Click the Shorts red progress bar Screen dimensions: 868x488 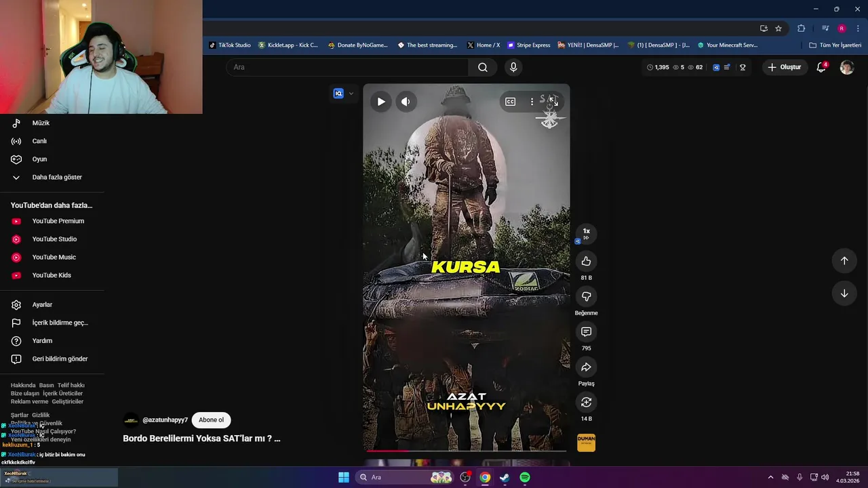coord(467,450)
